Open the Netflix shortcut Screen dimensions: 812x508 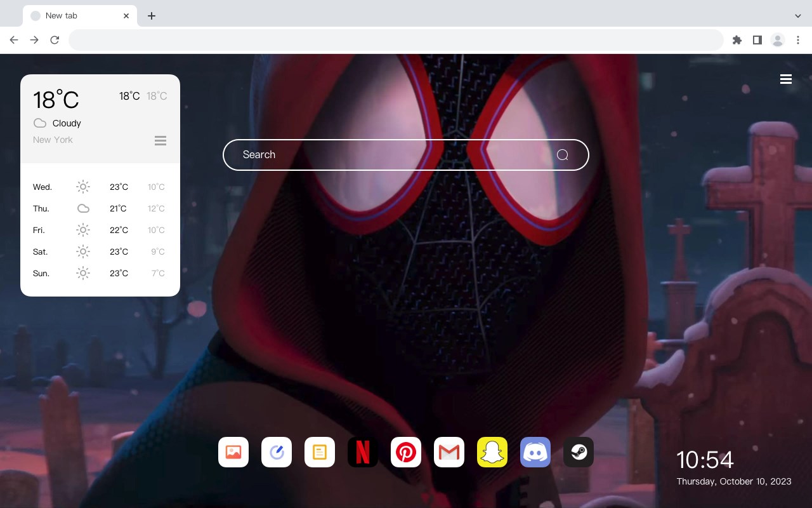363,452
